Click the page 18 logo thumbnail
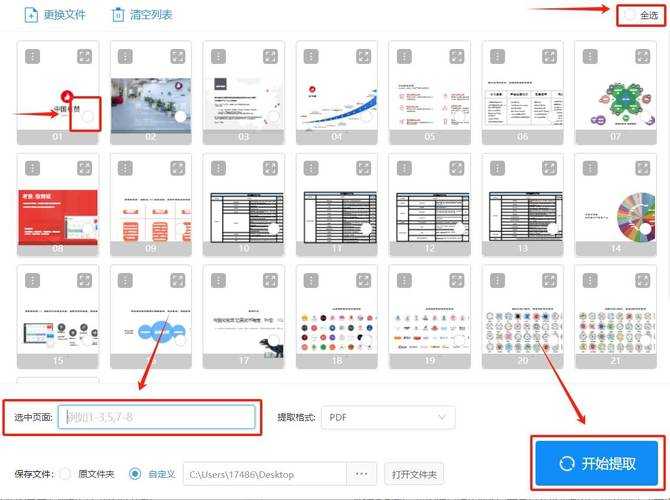The height and width of the screenshot is (500, 670). pyautogui.click(x=337, y=317)
